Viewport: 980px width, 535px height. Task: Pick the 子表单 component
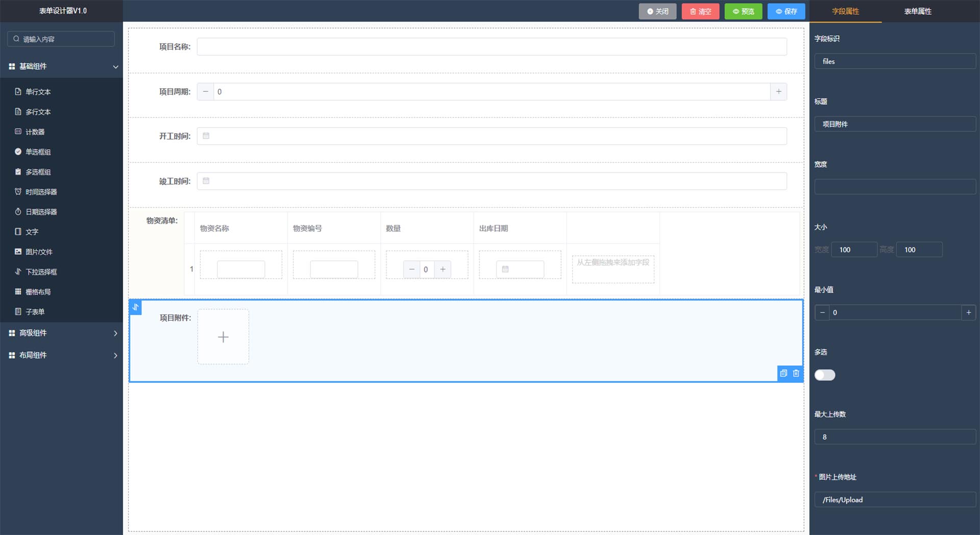tap(35, 311)
